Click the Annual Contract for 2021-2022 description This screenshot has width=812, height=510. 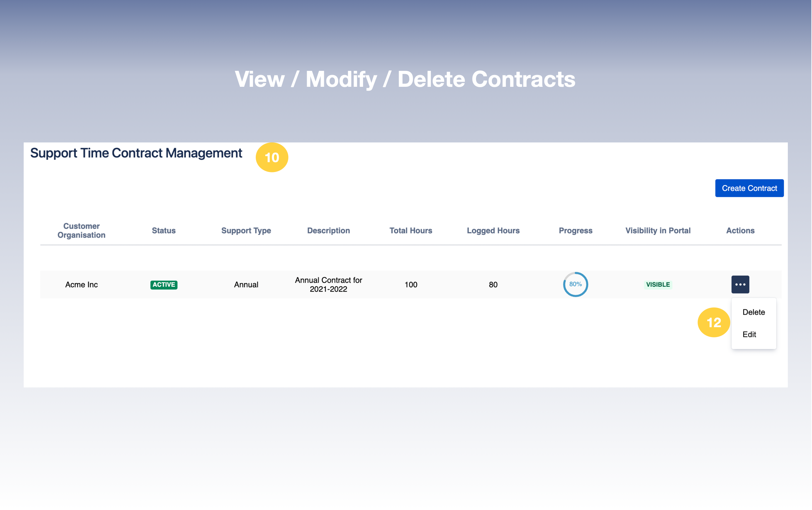328,285
